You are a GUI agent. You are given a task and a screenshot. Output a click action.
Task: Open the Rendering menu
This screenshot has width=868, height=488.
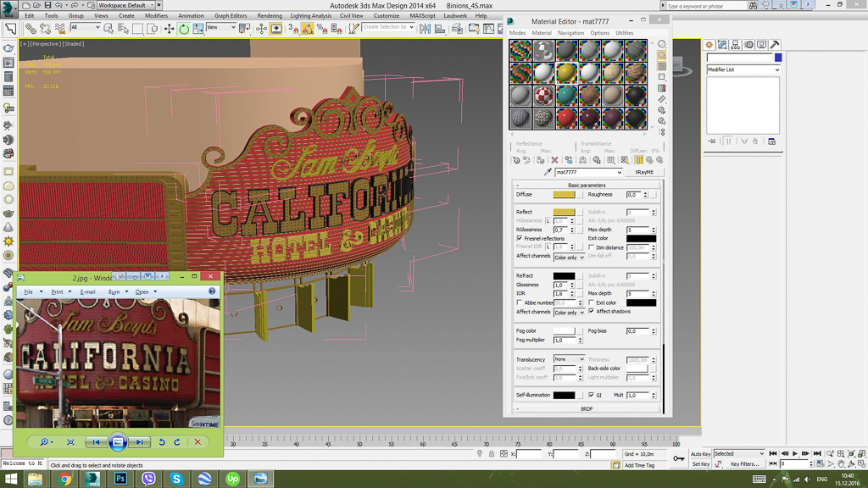(269, 15)
